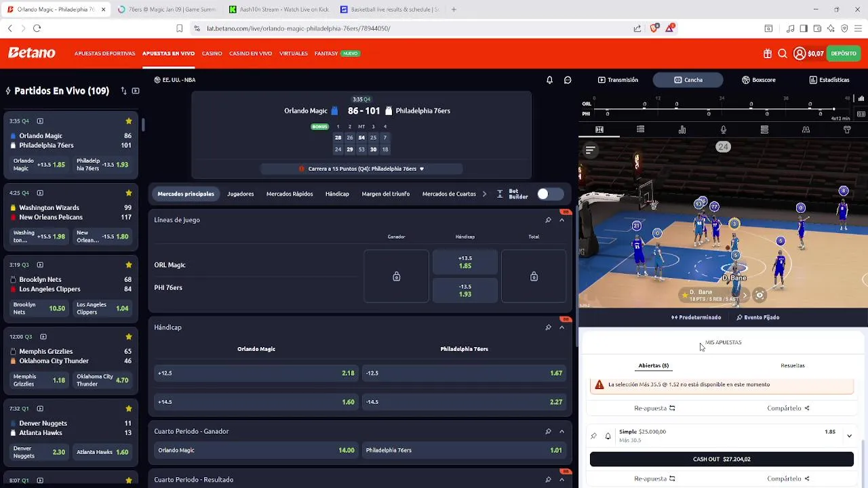Screen dimensions: 868x488
Task: Toggle favorite star for Denver Nuggets match
Action: point(129,409)
